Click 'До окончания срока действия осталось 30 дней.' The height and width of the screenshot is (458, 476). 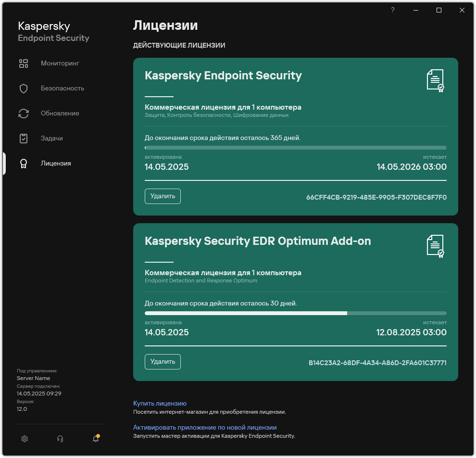221,304
